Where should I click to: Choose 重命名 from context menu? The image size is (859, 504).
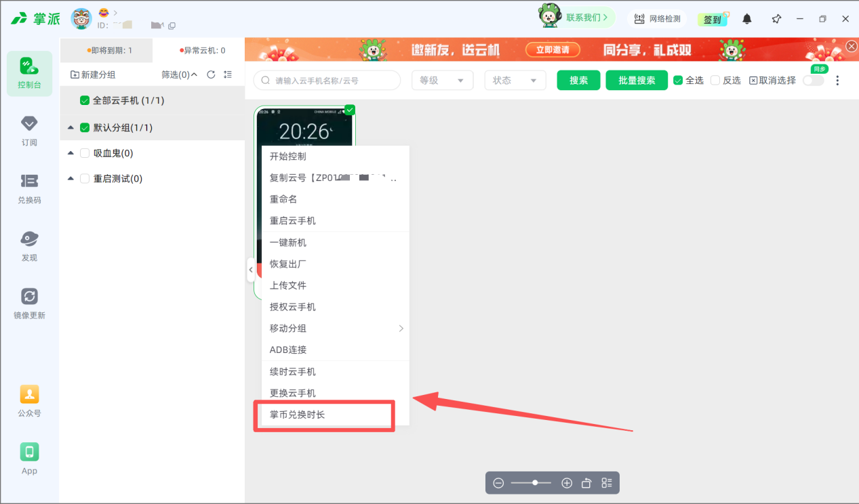336,199
